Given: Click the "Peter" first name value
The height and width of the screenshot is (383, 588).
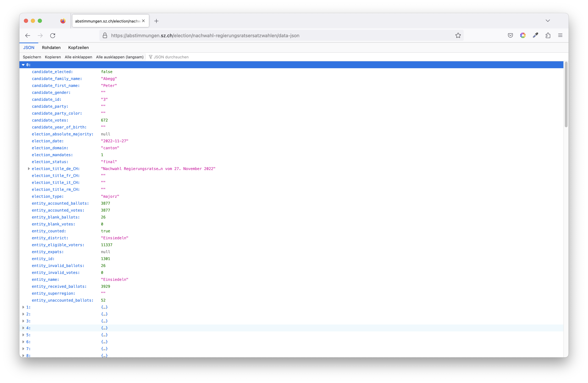Looking at the screenshot, I should click(109, 86).
